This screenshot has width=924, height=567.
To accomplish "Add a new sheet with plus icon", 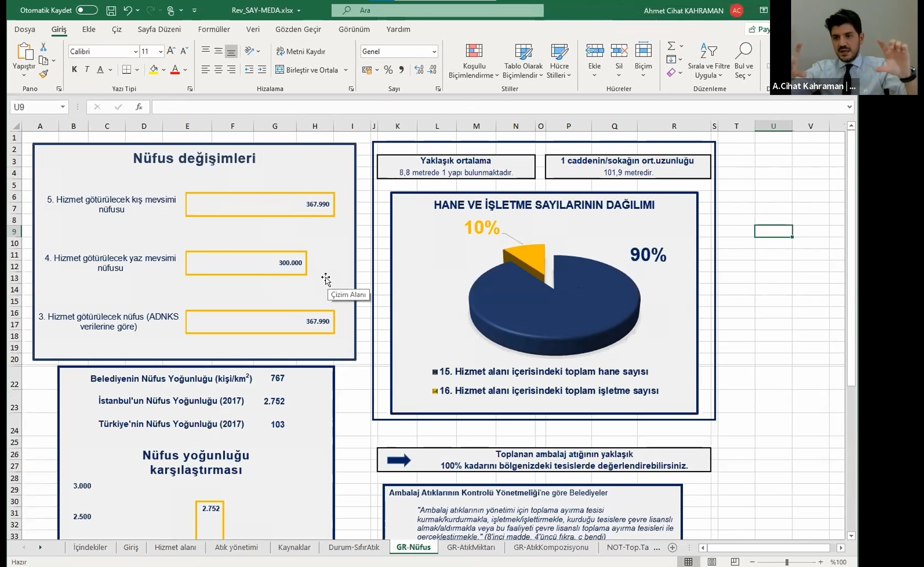I will pos(672,547).
